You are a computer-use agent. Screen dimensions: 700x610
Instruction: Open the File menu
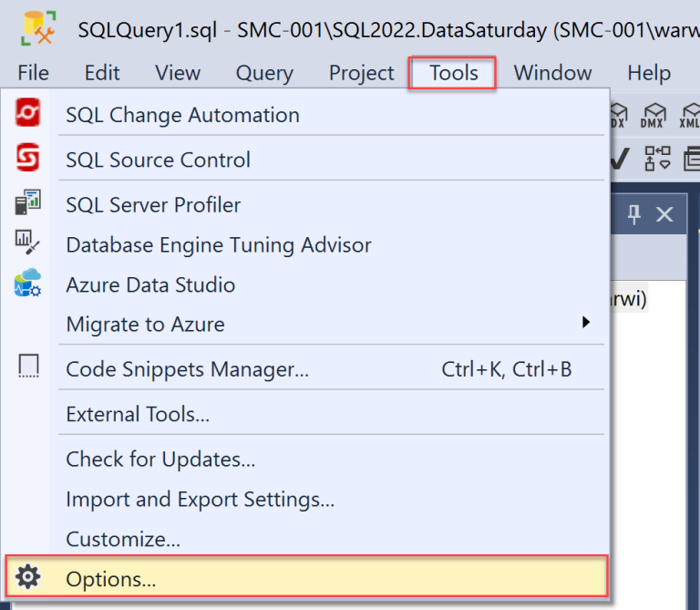33,73
